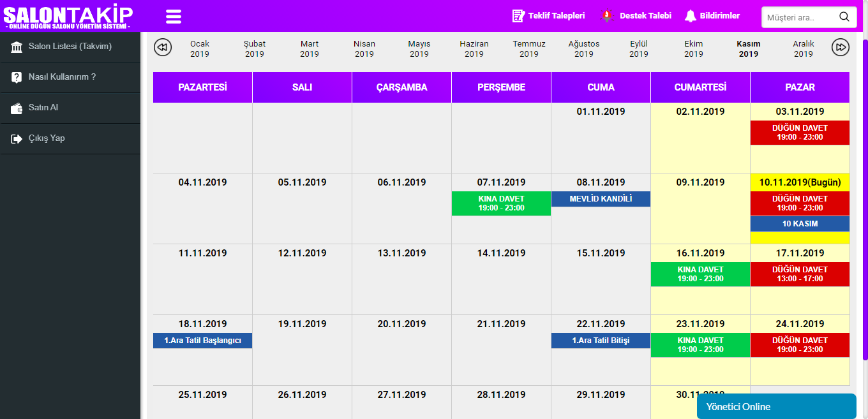Viewport: 868px width, 419px height.
Task: Select date 09.11.2019
Action: (700, 182)
